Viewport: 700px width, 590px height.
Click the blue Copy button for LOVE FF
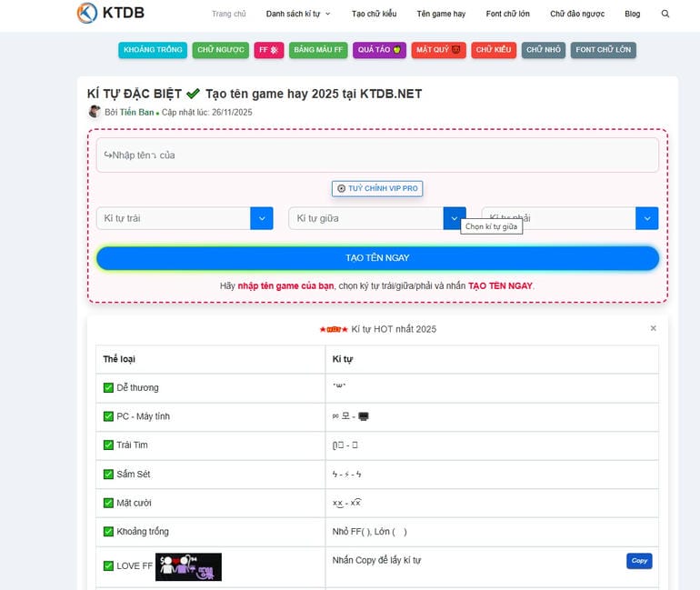[639, 561]
